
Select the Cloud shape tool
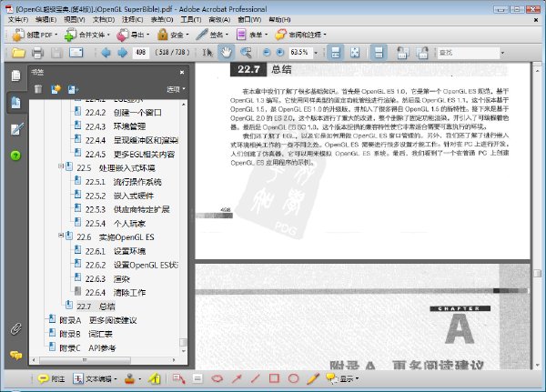pos(217,378)
